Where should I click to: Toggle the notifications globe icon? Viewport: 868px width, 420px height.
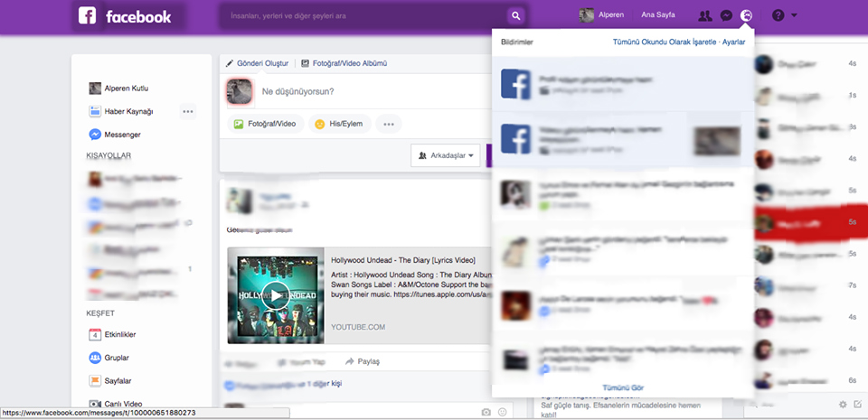746,15
